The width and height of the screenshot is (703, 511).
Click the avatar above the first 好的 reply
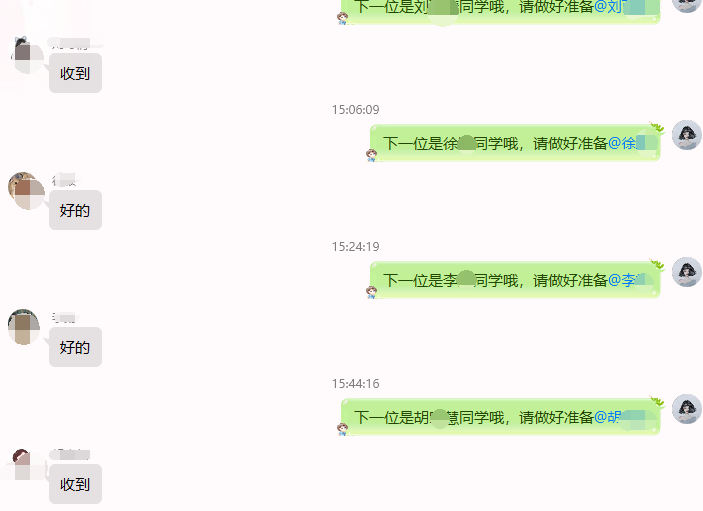26,190
